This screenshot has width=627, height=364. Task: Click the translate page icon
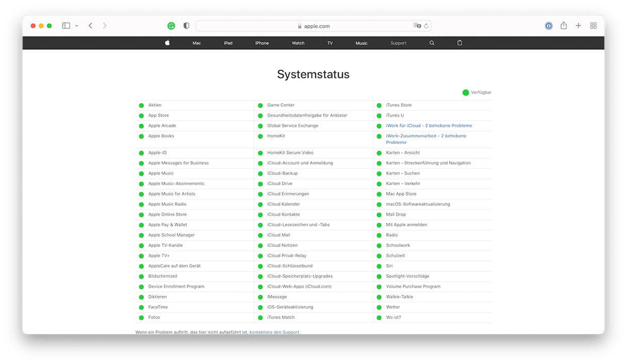[417, 26]
